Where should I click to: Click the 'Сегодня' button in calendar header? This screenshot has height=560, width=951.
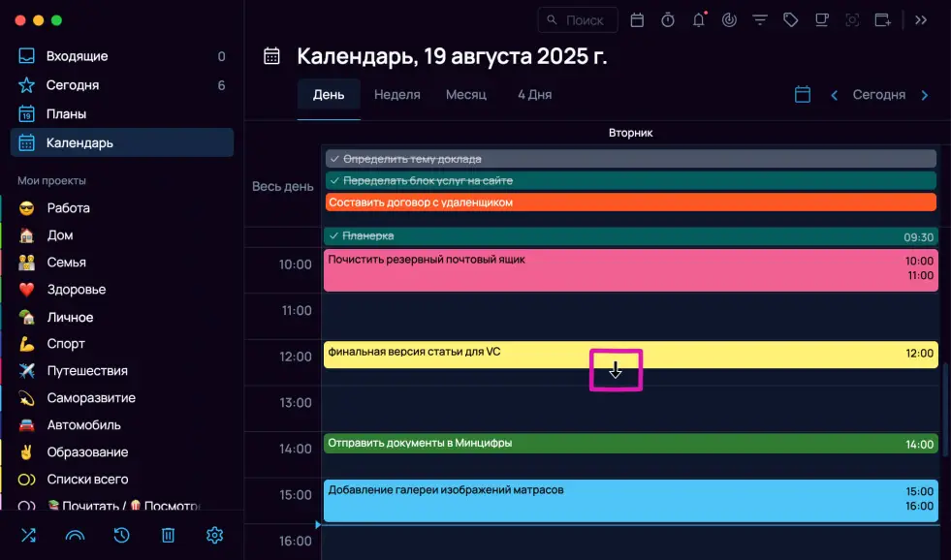(878, 95)
